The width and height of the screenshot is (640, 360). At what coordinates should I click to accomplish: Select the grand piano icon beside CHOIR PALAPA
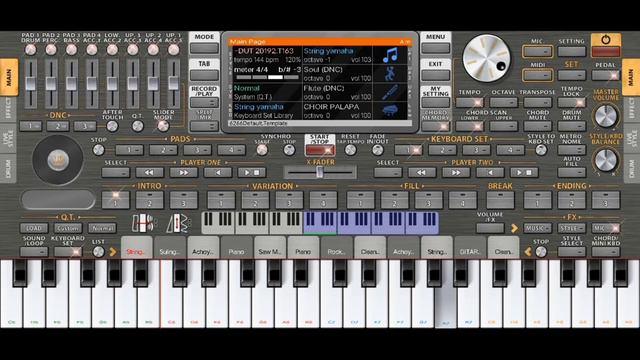(x=390, y=110)
